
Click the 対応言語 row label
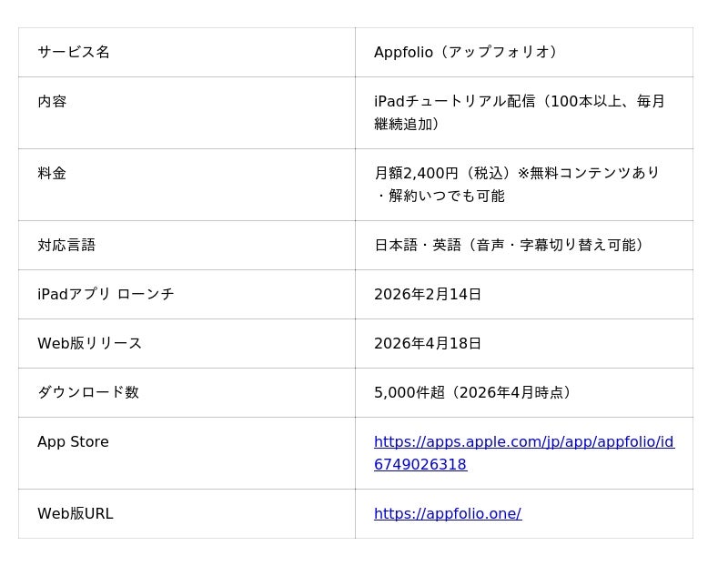[x=66, y=246]
